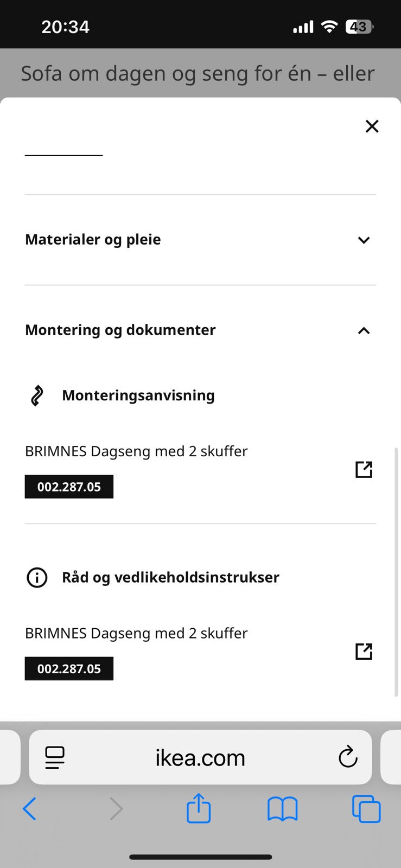Collapse Montering og dokumenter with chevron
The image size is (401, 868).
(364, 330)
